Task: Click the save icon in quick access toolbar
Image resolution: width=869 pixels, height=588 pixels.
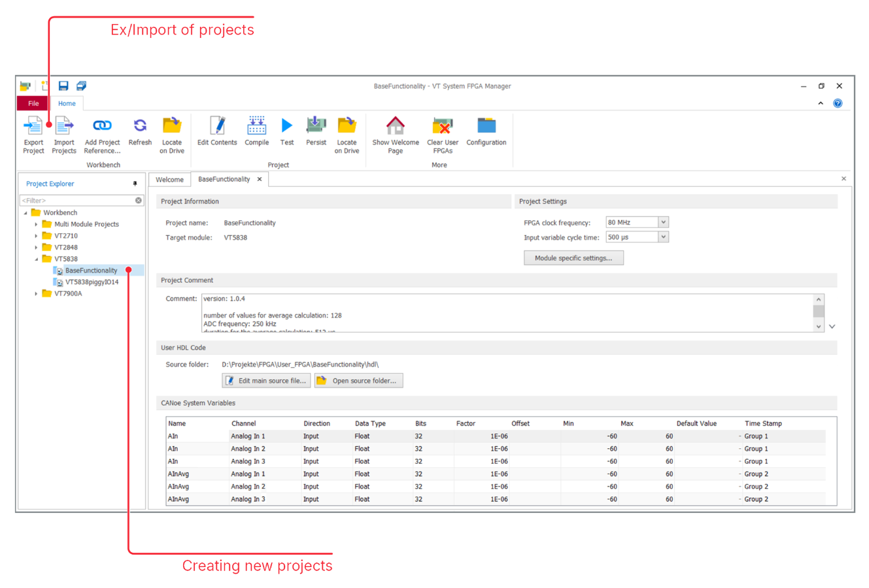Action: [63, 86]
